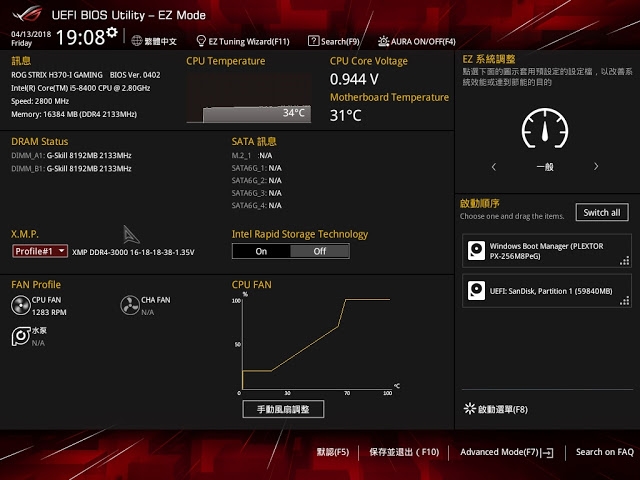This screenshot has height=480, width=640.
Task: Click drag handle on UEFI SanDisk entry
Action: [624, 301]
